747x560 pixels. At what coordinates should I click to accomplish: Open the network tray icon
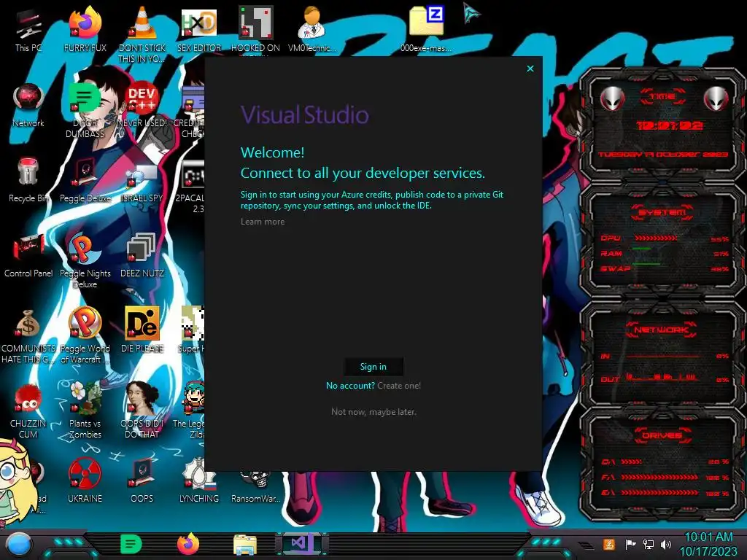click(649, 544)
